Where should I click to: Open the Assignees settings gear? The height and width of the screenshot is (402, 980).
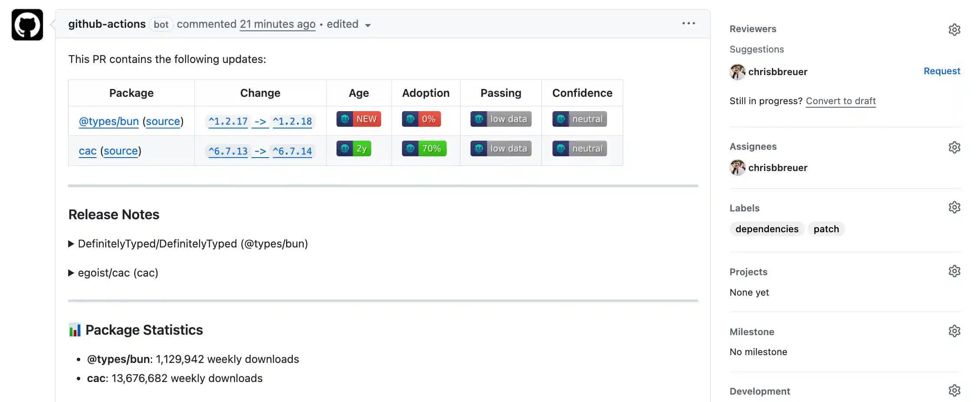tap(954, 147)
